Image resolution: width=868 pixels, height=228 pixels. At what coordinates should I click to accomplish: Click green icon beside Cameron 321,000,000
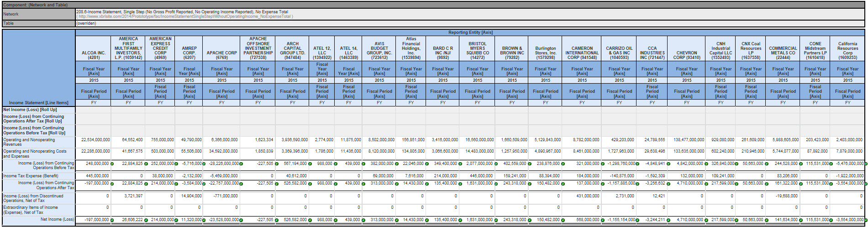point(602,164)
